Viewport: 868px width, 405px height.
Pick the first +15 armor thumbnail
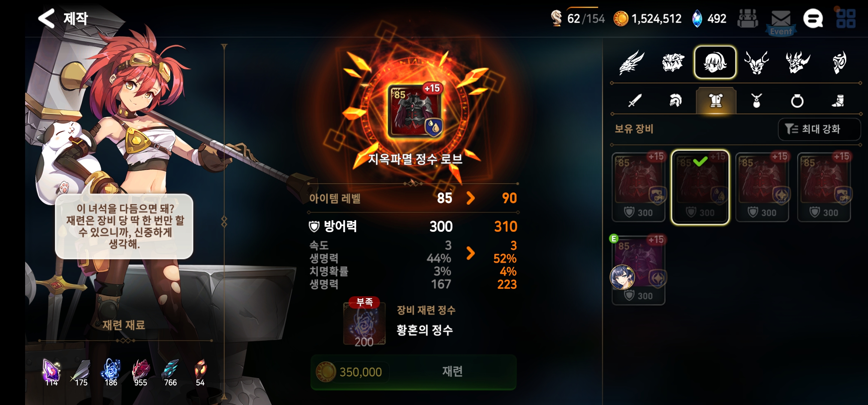[x=639, y=187]
